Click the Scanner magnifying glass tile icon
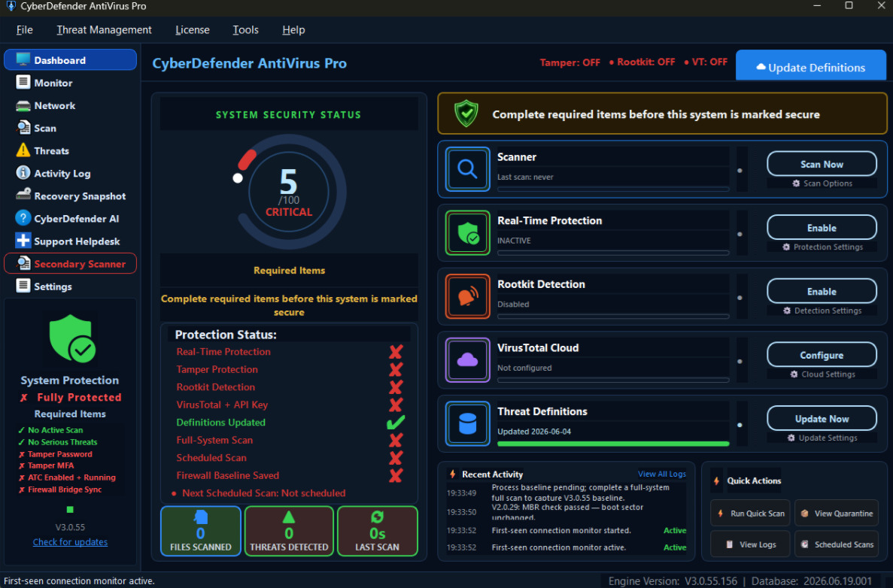Image resolution: width=893 pixels, height=588 pixels. point(468,169)
